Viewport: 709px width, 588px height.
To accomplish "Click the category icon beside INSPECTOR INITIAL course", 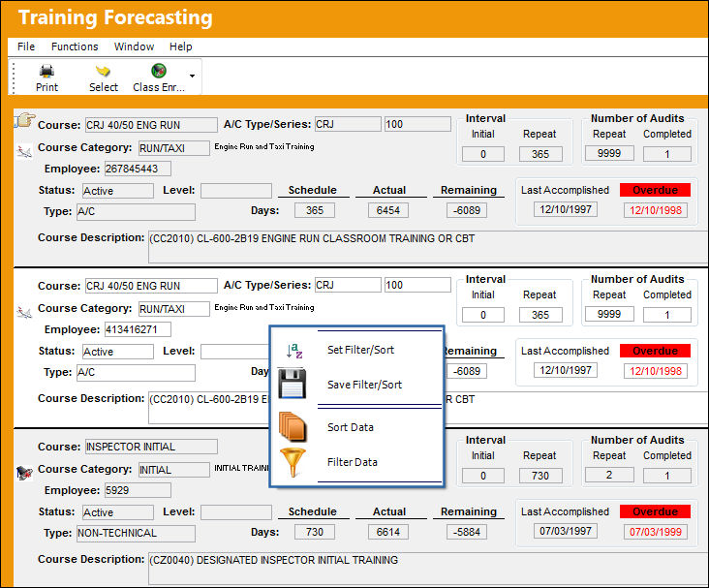I will (24, 473).
